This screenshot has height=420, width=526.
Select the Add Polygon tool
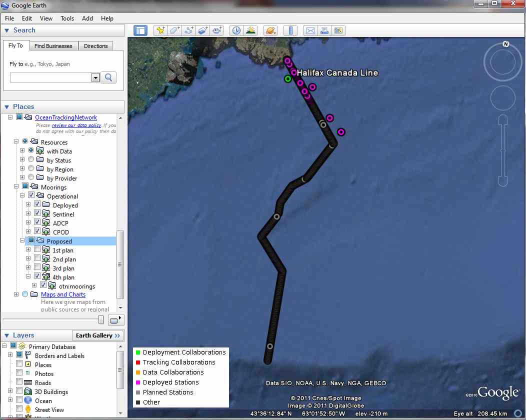(175, 30)
